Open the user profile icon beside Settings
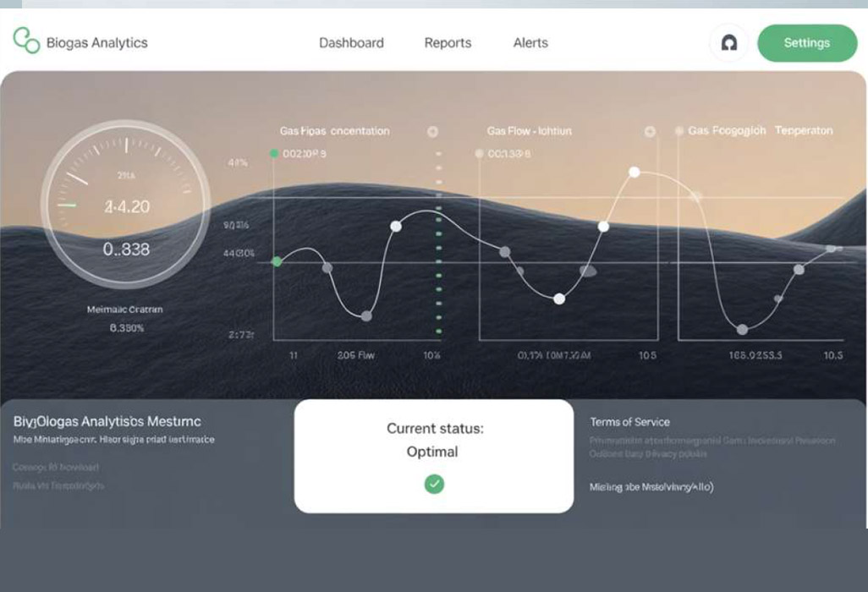The image size is (868, 592). pos(728,43)
